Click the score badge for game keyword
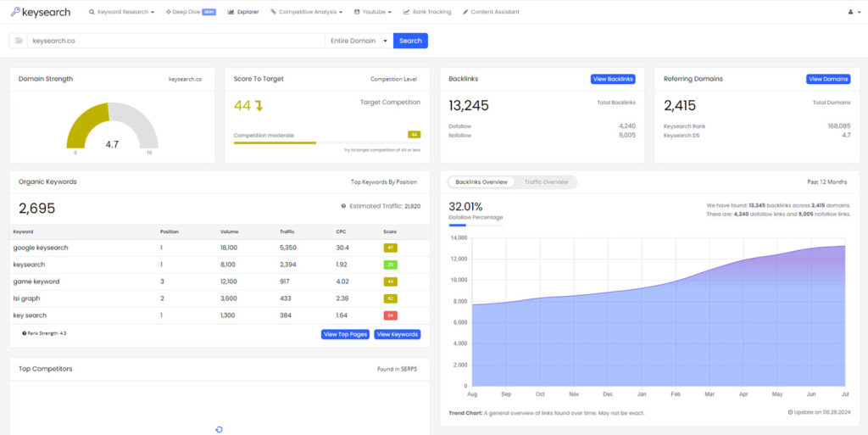This screenshot has width=868, height=435. [x=390, y=282]
